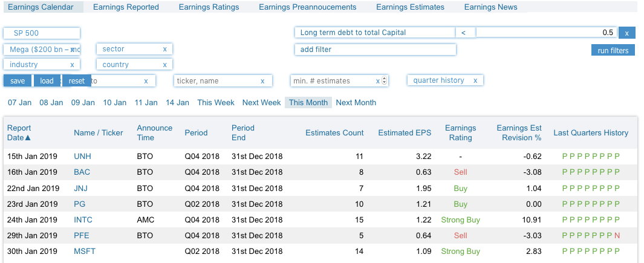Click INTC's Strong Buy rating
The height and width of the screenshot is (263, 644).
(460, 220)
